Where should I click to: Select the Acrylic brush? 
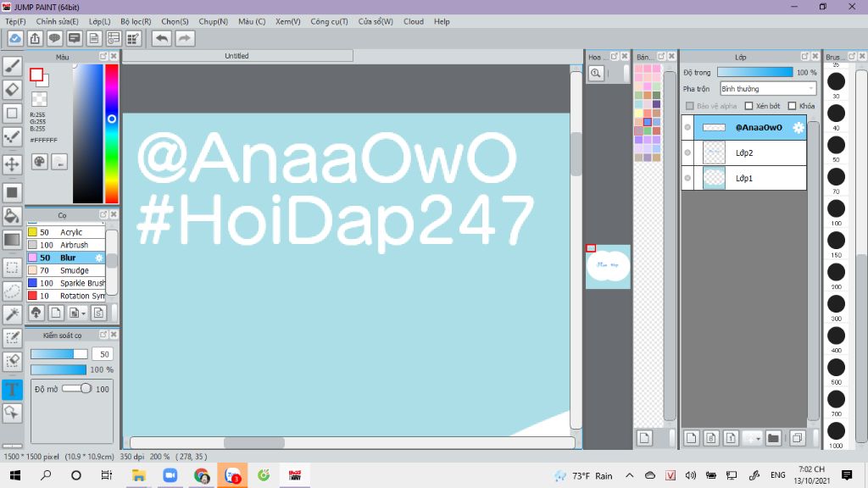(x=66, y=232)
